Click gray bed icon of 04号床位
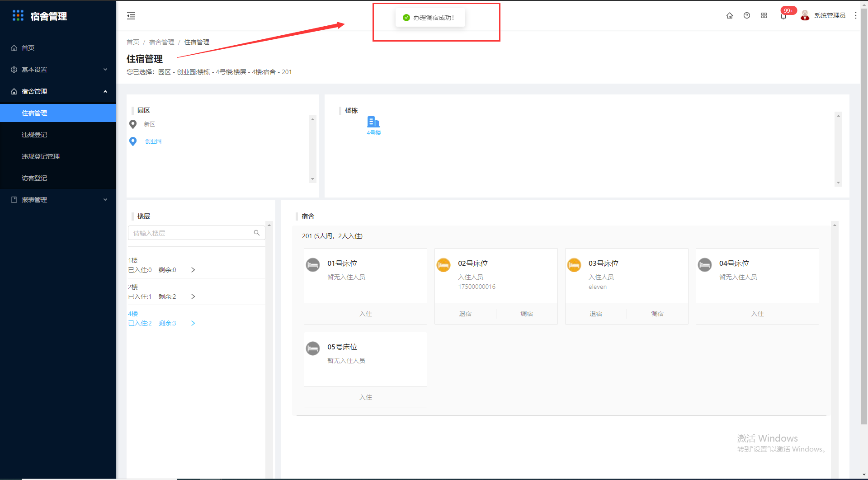Viewport: 868px width, 480px height. [705, 264]
